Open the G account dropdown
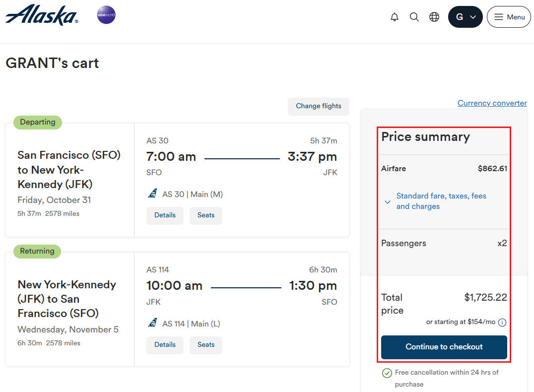Image resolution: width=534 pixels, height=392 pixels. pyautogui.click(x=465, y=17)
